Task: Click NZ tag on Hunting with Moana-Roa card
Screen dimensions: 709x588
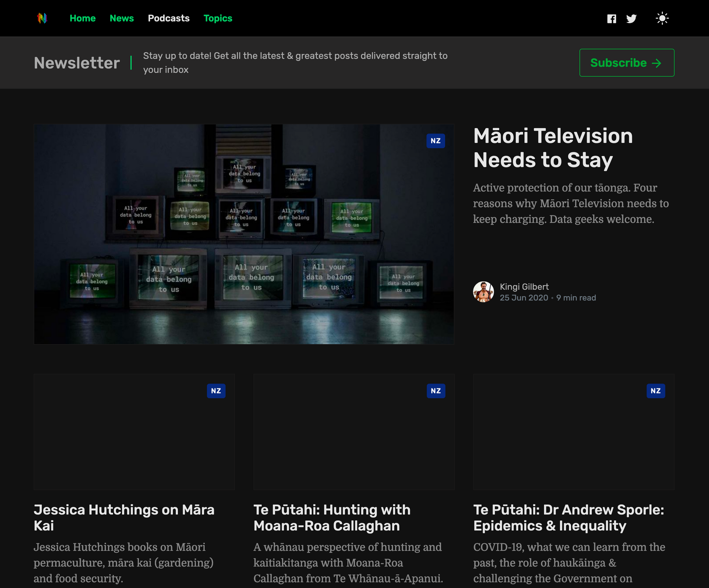Action: pos(436,391)
